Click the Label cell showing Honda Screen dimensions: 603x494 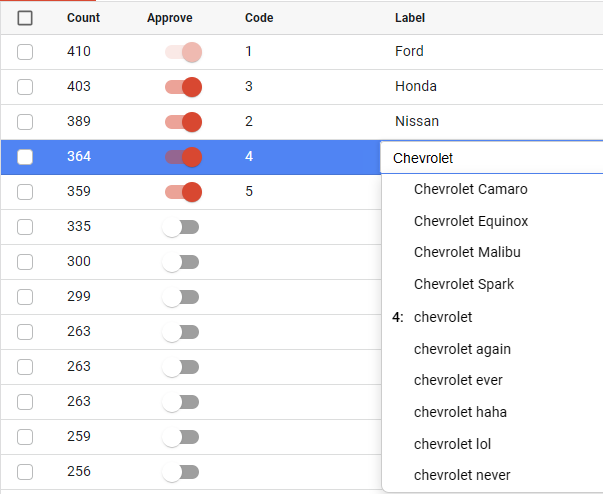[416, 87]
